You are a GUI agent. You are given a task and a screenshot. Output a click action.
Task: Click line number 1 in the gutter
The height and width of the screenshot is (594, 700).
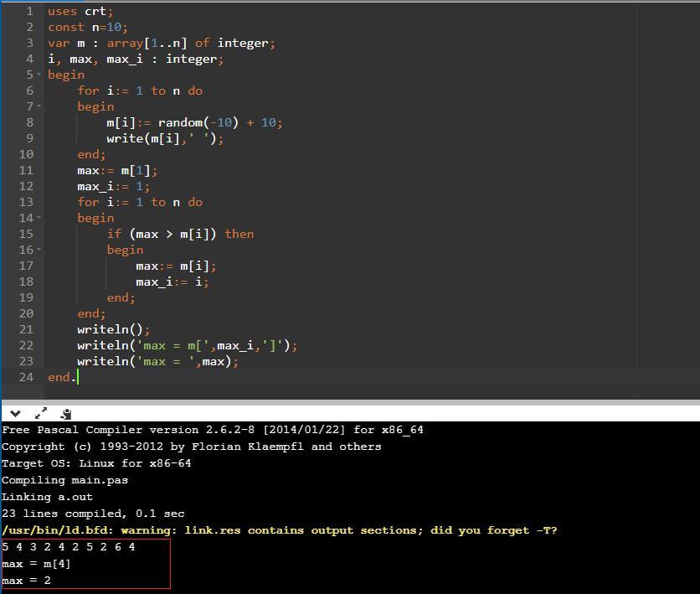tap(29, 11)
